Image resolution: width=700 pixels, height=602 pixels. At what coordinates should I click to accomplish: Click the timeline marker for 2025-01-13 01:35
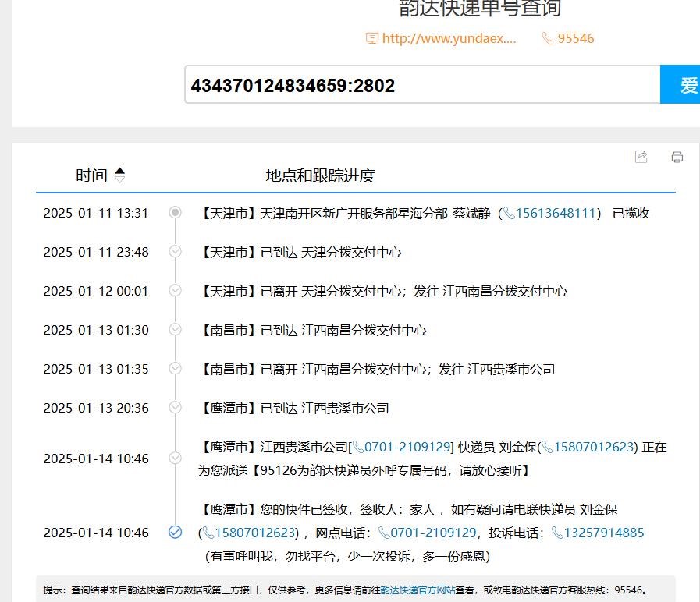point(175,368)
